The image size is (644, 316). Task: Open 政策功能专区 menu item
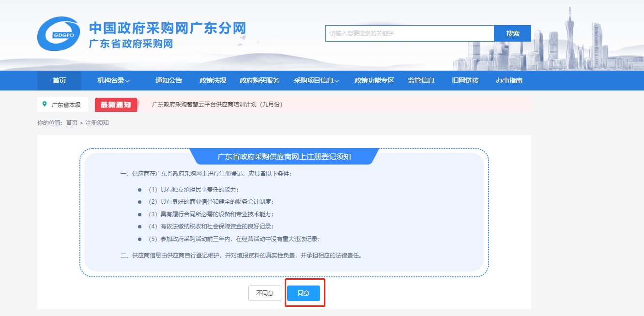(x=374, y=80)
